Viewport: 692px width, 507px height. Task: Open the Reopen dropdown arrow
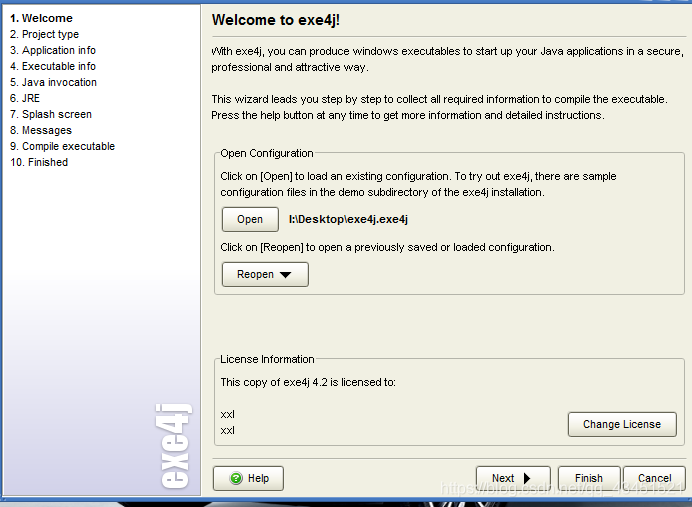click(x=286, y=274)
